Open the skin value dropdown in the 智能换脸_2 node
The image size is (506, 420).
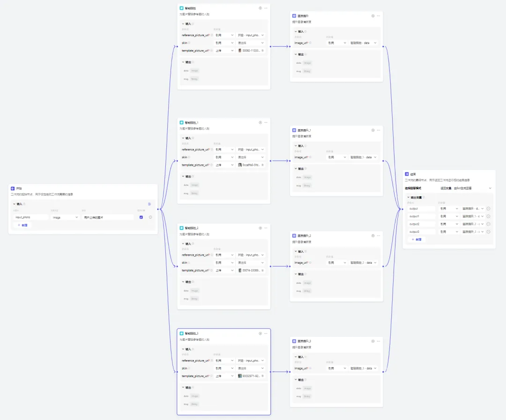[251, 263]
